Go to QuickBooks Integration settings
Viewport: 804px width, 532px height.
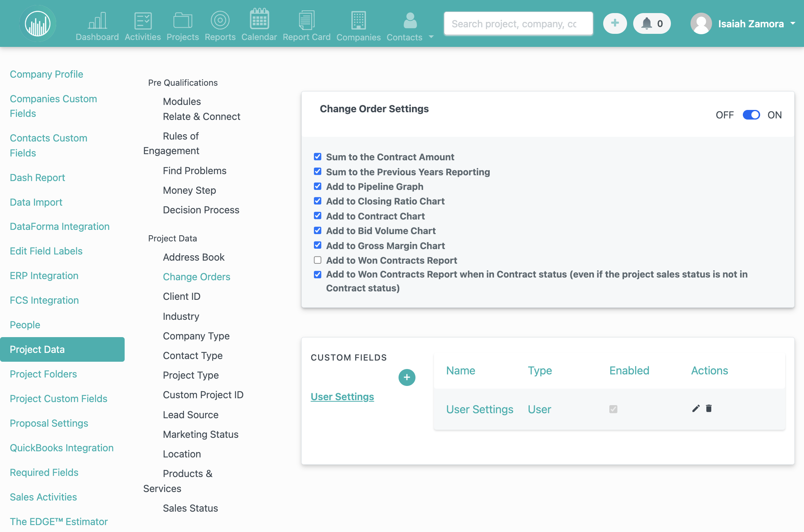[x=62, y=448]
